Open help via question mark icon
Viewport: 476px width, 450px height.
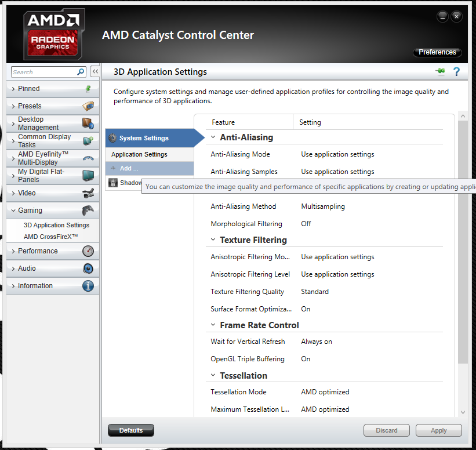coord(456,72)
